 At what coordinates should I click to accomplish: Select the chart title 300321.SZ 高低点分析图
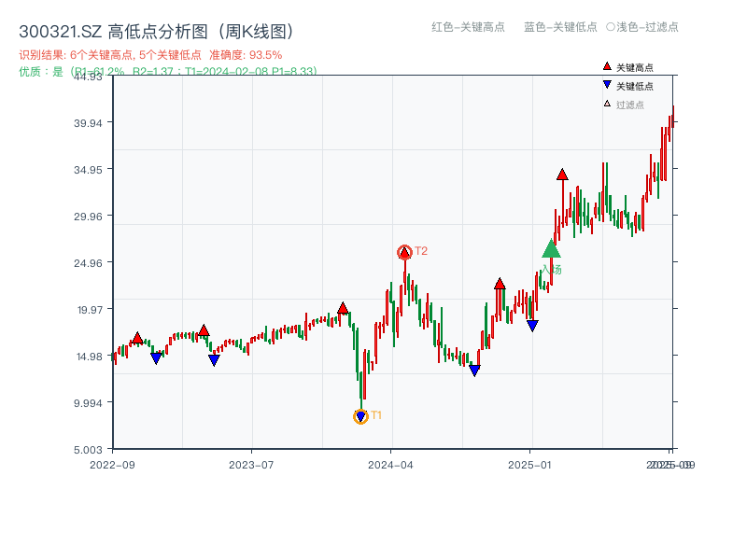pyautogui.click(x=103, y=28)
